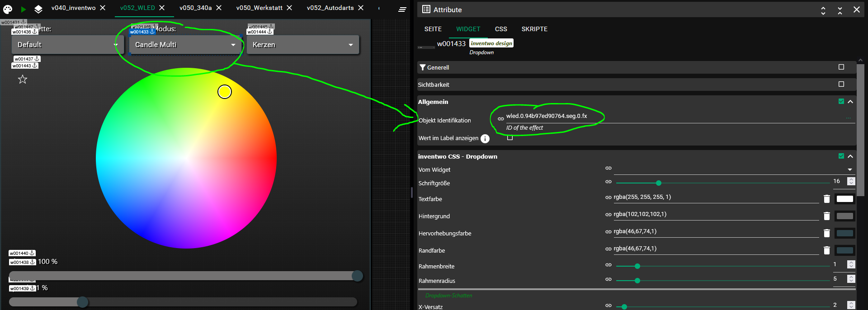Open object browser dots for Objekt Identifikation
Image resolution: width=868 pixels, height=310 pixels.
pyautogui.click(x=849, y=118)
